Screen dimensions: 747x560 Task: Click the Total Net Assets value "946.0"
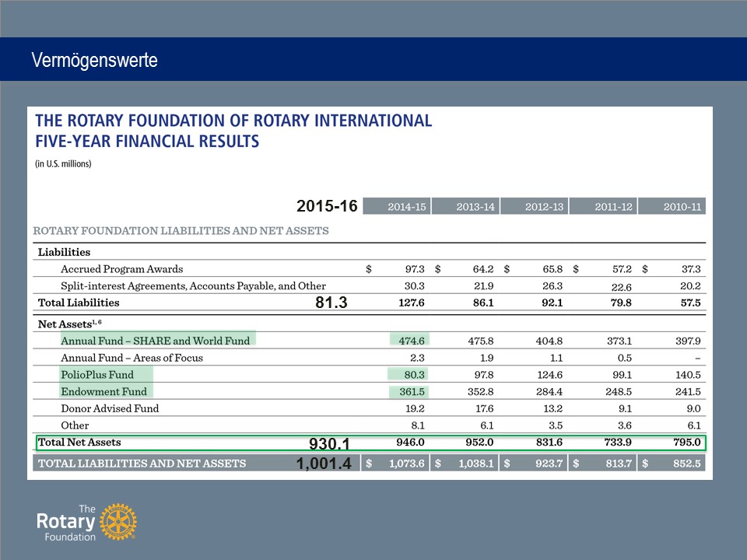click(410, 443)
